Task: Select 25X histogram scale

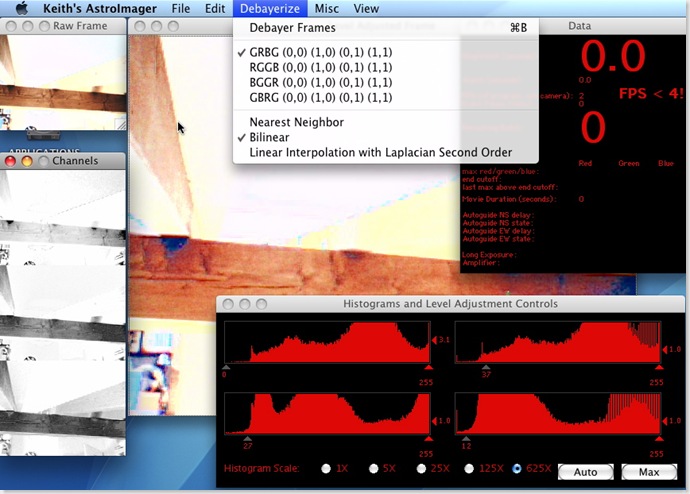Action: click(422, 469)
